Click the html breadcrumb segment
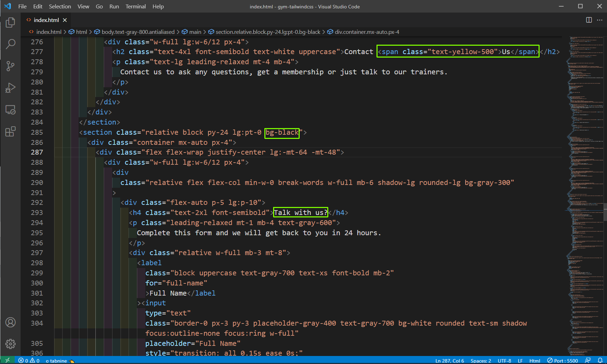The width and height of the screenshot is (607, 364). pyautogui.click(x=78, y=32)
